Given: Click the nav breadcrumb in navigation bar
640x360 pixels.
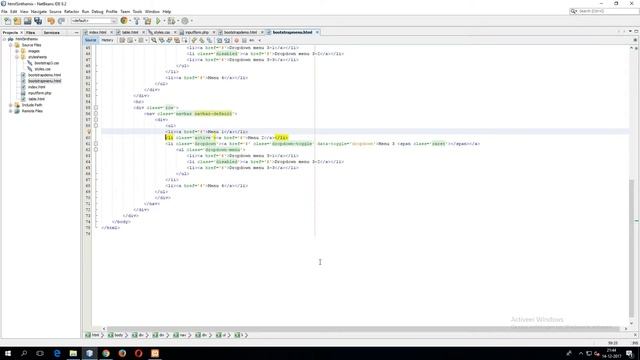Looking at the screenshot, I should point(180,335).
